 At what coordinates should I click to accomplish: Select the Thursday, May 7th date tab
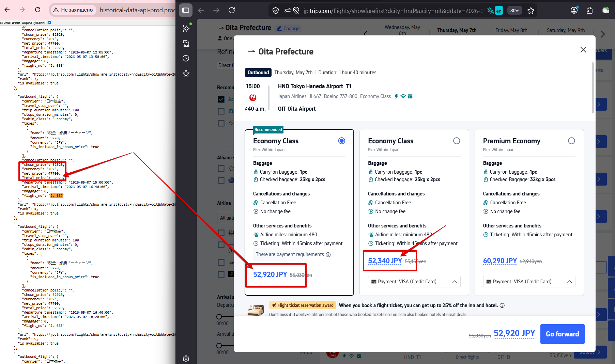457,30
